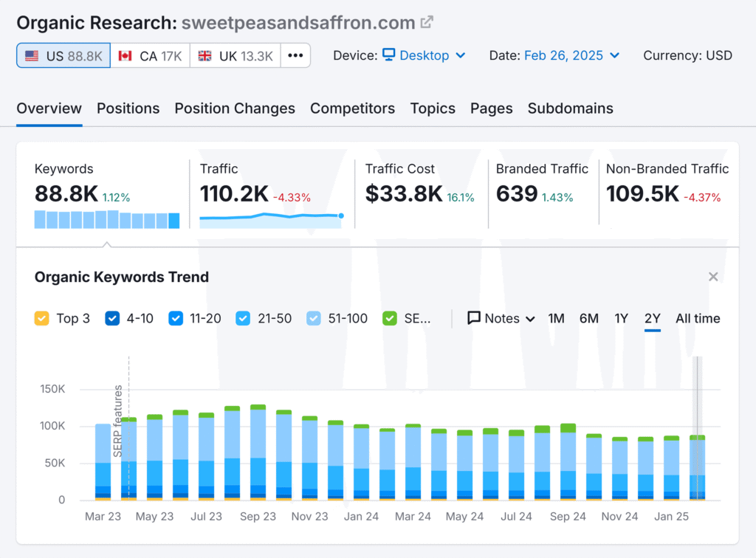Disable the 4-10 positions checkbox
This screenshot has height=558, width=756.
(x=111, y=318)
